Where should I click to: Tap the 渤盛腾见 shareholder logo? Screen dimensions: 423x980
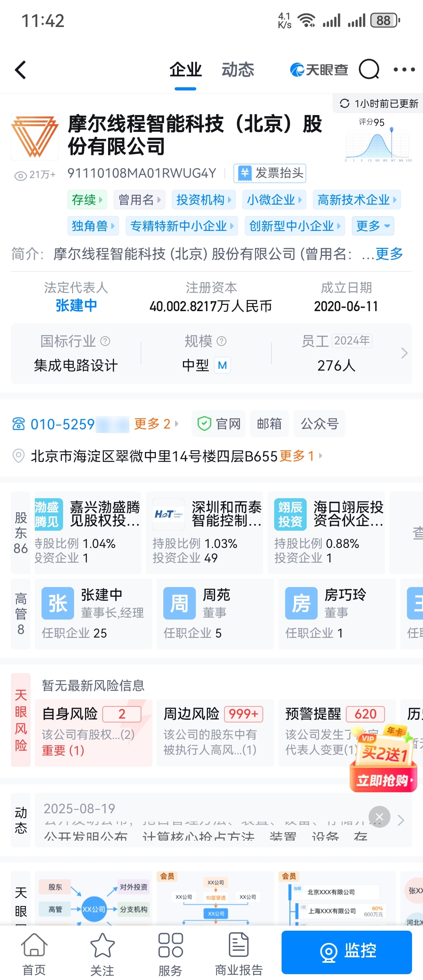click(x=49, y=514)
